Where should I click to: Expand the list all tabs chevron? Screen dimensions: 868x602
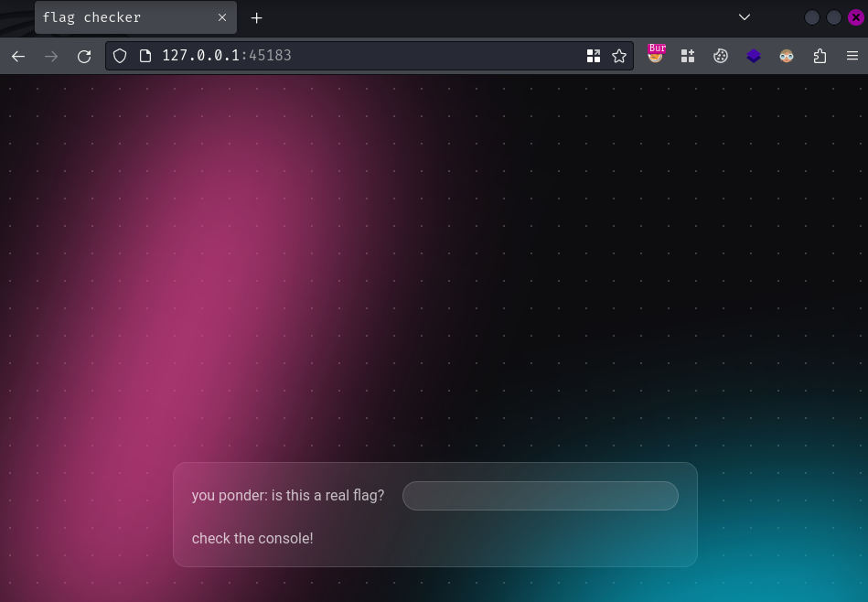pos(745,17)
